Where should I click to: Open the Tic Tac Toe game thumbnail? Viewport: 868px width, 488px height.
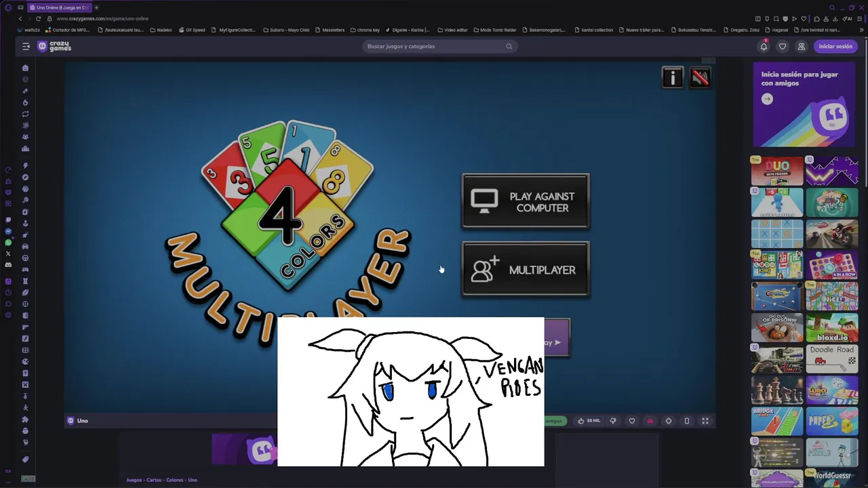tap(777, 234)
